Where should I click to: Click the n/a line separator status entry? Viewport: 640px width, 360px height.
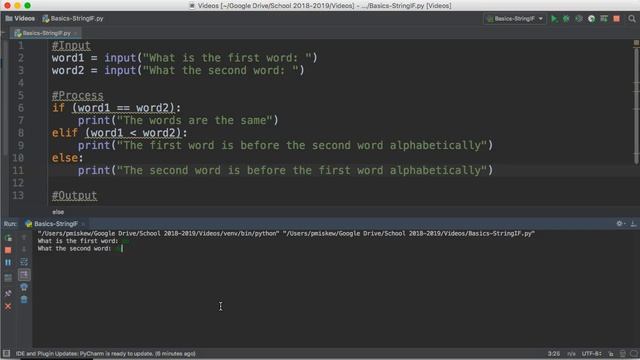[x=571, y=353]
